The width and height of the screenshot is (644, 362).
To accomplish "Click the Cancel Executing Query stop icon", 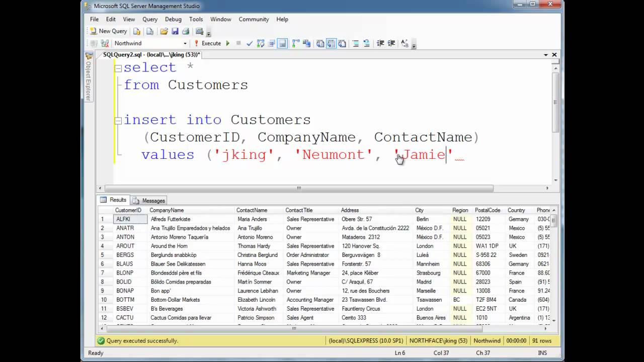I will point(238,43).
